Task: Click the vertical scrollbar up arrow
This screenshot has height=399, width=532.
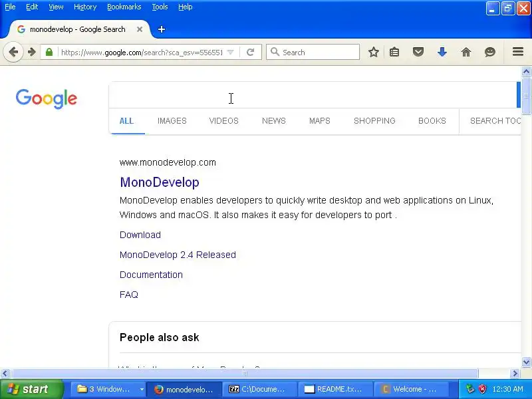Action: pyautogui.click(x=526, y=71)
